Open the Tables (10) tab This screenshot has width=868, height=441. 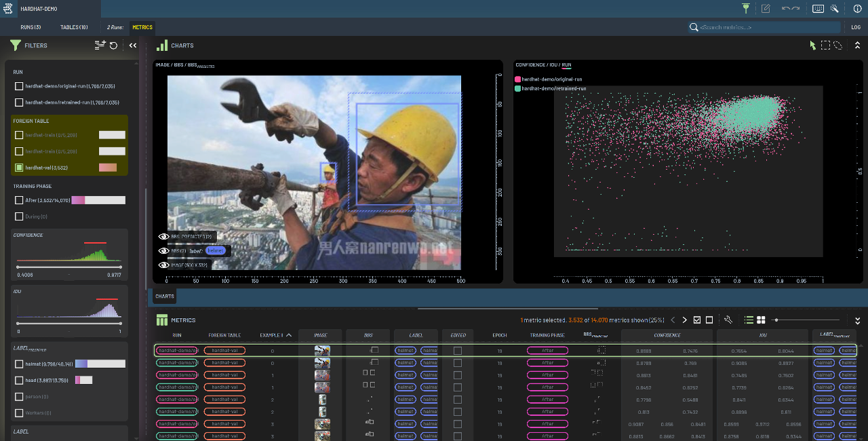pyautogui.click(x=74, y=27)
